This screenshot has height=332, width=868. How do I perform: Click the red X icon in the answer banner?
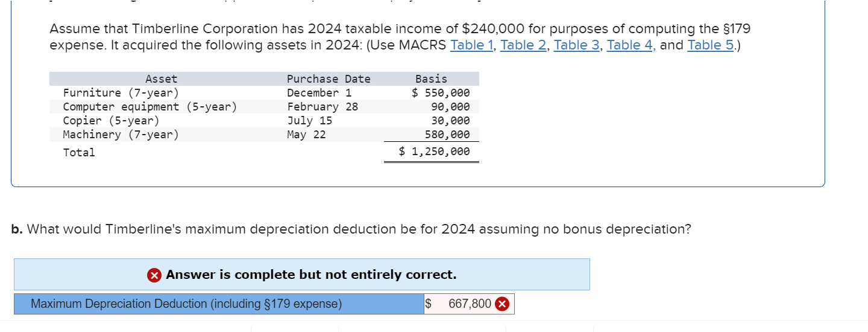[154, 275]
